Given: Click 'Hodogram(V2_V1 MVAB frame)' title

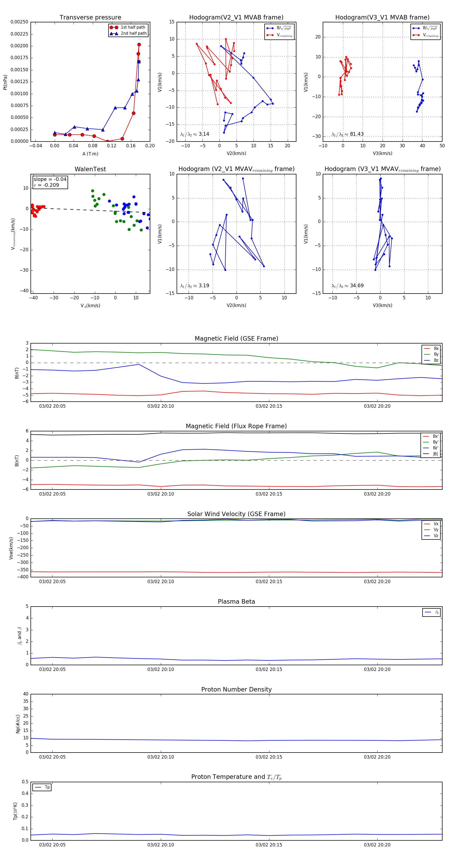Looking at the screenshot, I should 236,18.
